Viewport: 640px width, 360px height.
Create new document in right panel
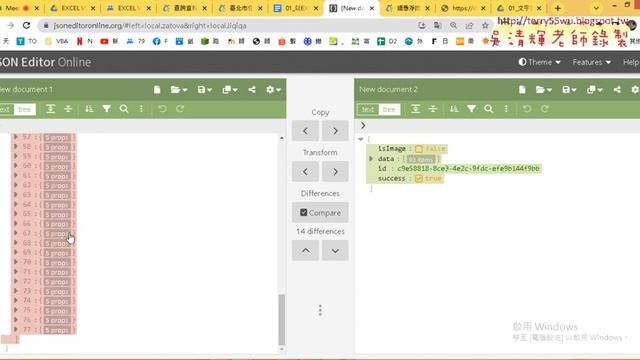point(522,90)
